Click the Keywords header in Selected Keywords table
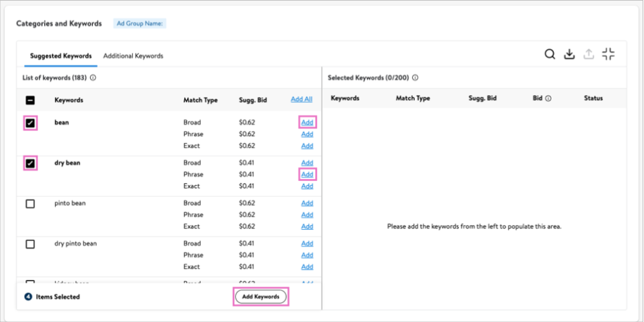The height and width of the screenshot is (322, 644). tap(345, 98)
